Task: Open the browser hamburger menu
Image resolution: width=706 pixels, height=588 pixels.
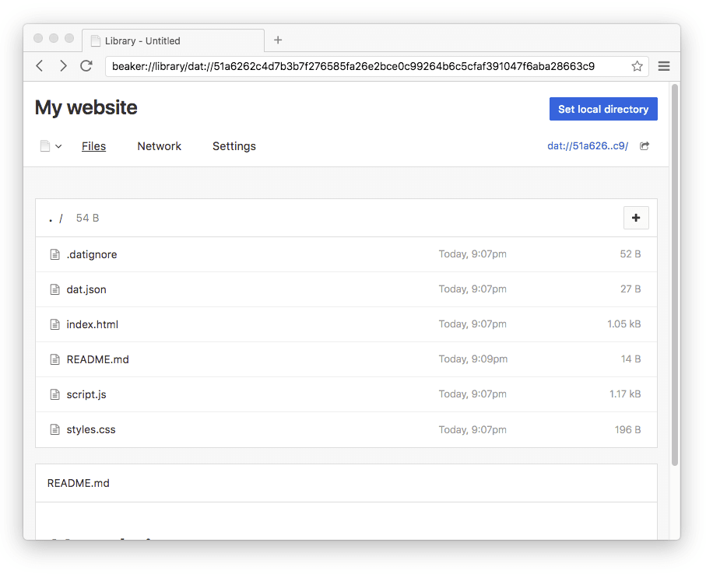Action: [664, 66]
